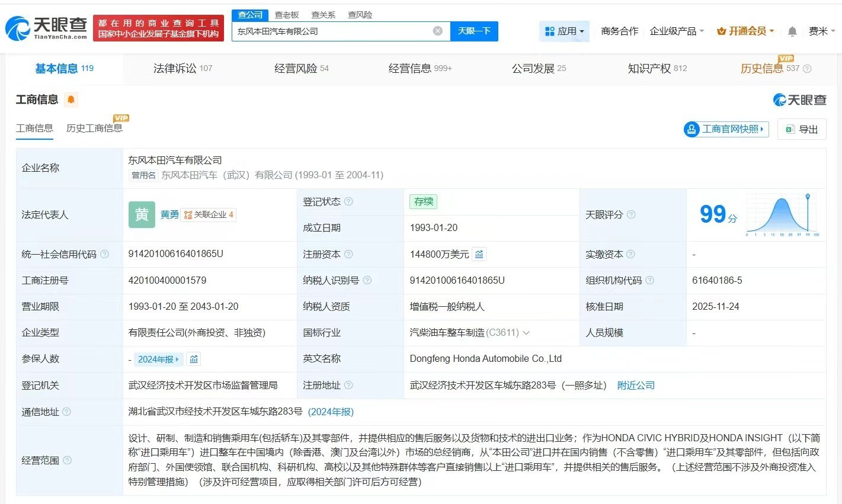Screen dimensions: 842x504
Task: Click the 天眼一下 search button
Action: point(474,31)
